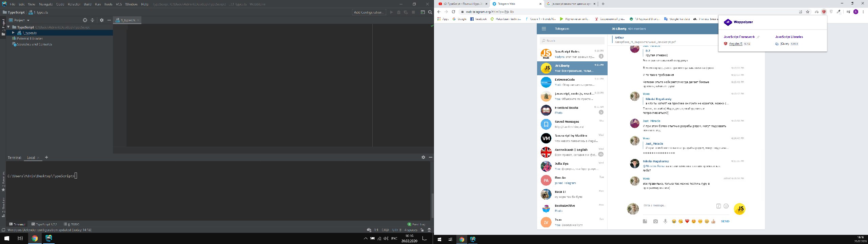Click jQuery link in Wappalyzer popup
Viewport: 868px width, 244px height.
785,44
